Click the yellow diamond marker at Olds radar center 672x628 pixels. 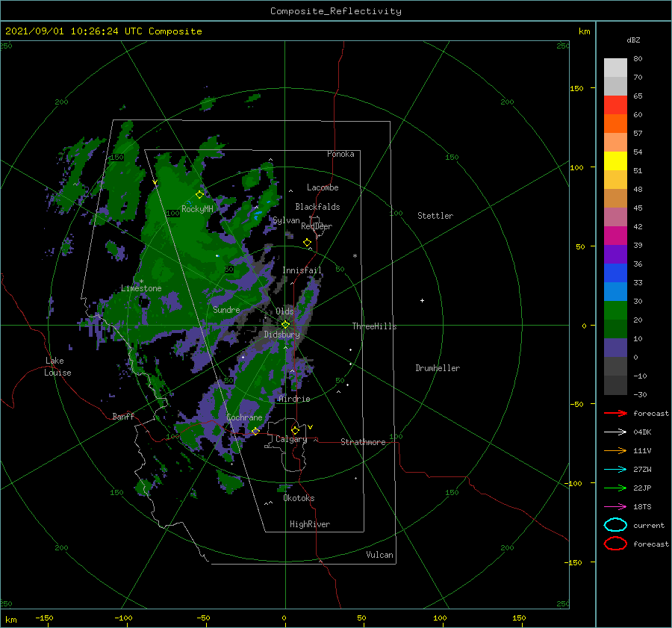coord(285,325)
